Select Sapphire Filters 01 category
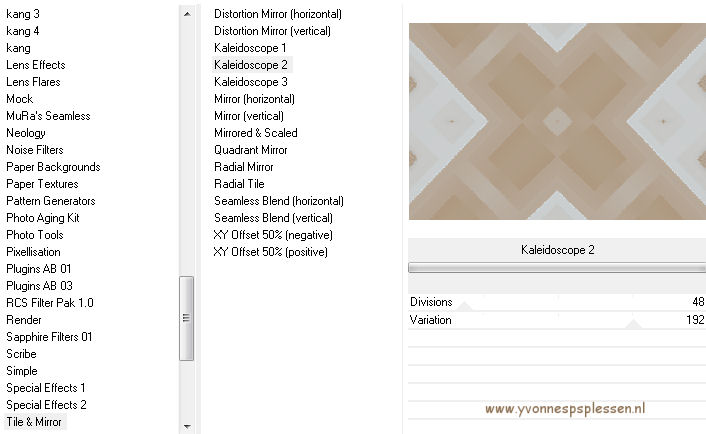 point(49,337)
